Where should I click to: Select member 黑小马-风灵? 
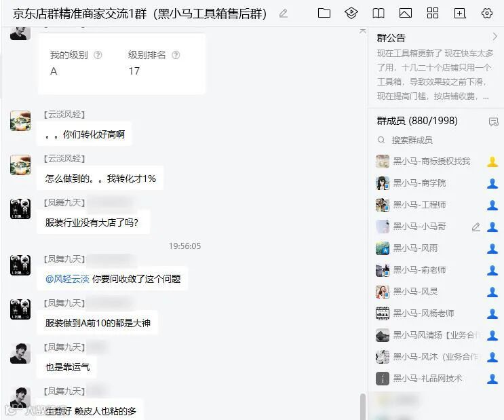pyautogui.click(x=436, y=292)
